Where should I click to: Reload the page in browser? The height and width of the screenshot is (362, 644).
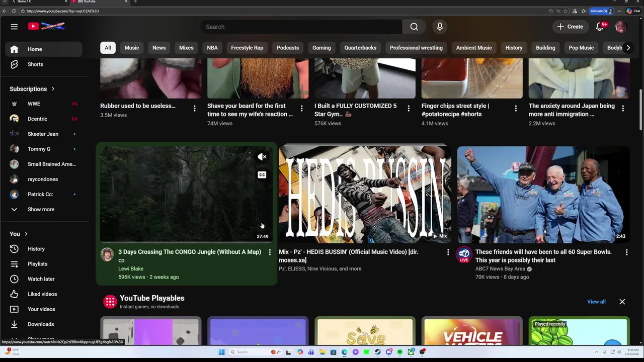(x=14, y=11)
